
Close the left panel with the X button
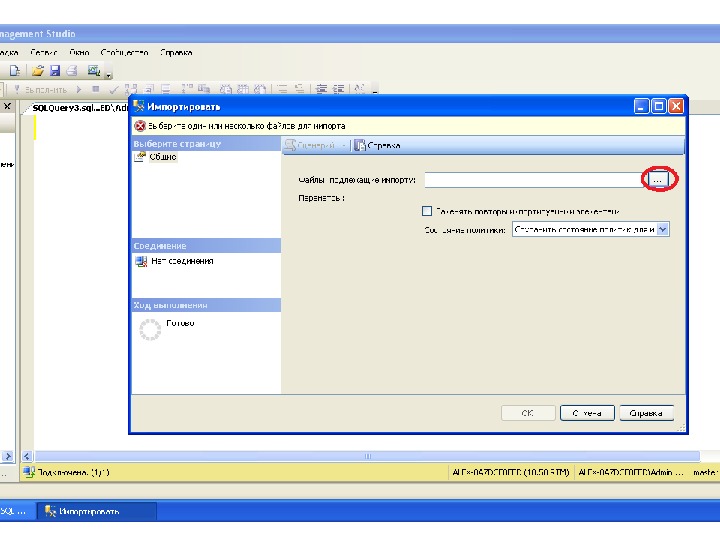(7, 107)
